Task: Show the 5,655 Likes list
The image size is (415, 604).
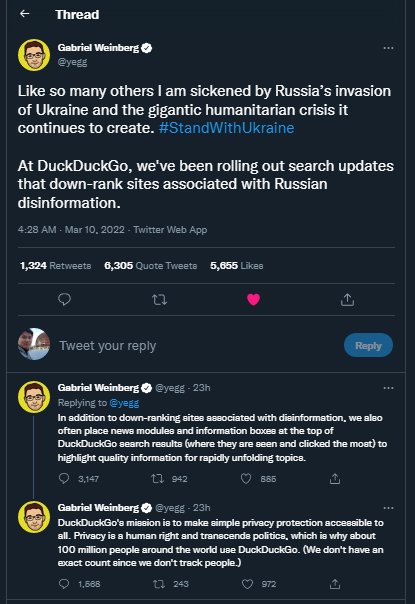Action: 237,266
